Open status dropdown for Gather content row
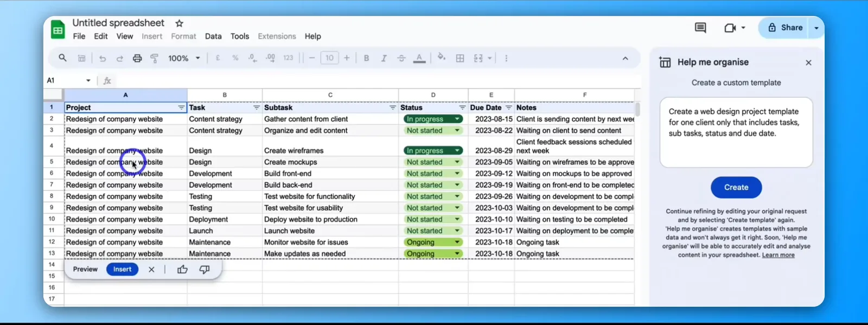Image resolution: width=868 pixels, height=325 pixels. (457, 119)
